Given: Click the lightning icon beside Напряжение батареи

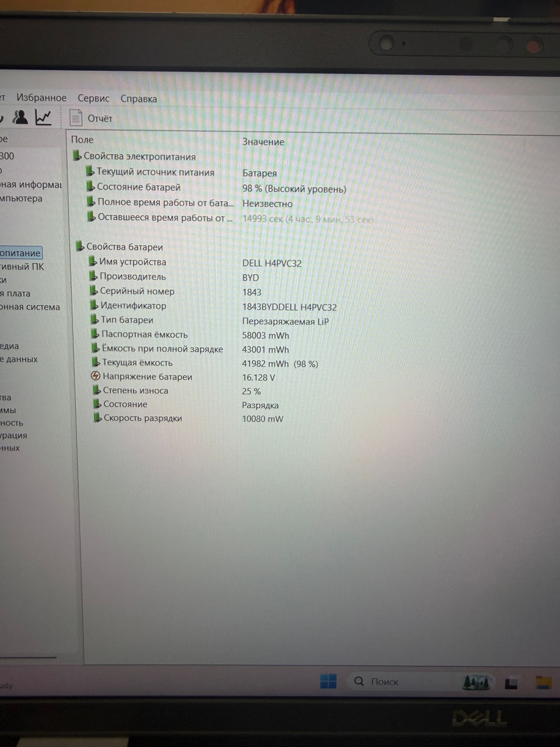Looking at the screenshot, I should pyautogui.click(x=96, y=376).
